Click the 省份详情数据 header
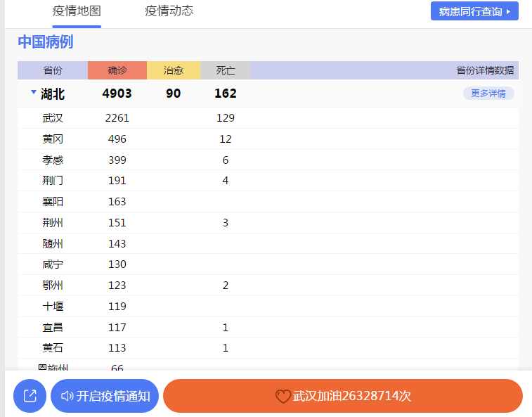 tap(484, 70)
